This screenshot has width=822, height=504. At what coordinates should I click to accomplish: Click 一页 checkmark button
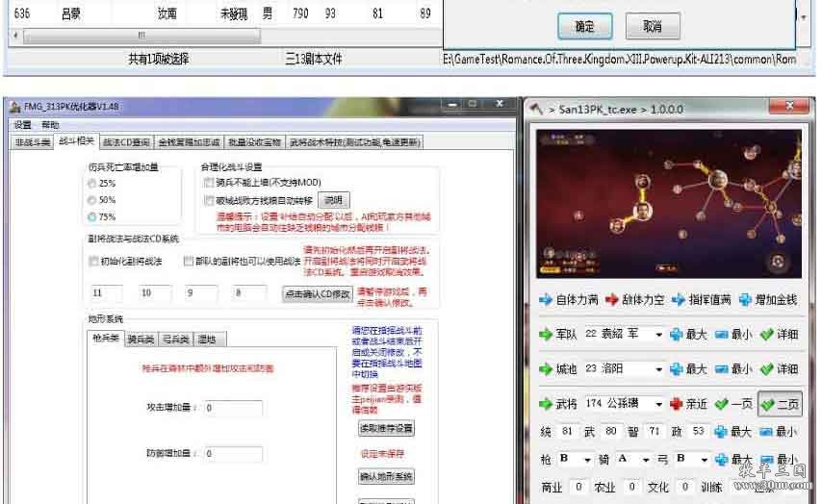tap(733, 403)
